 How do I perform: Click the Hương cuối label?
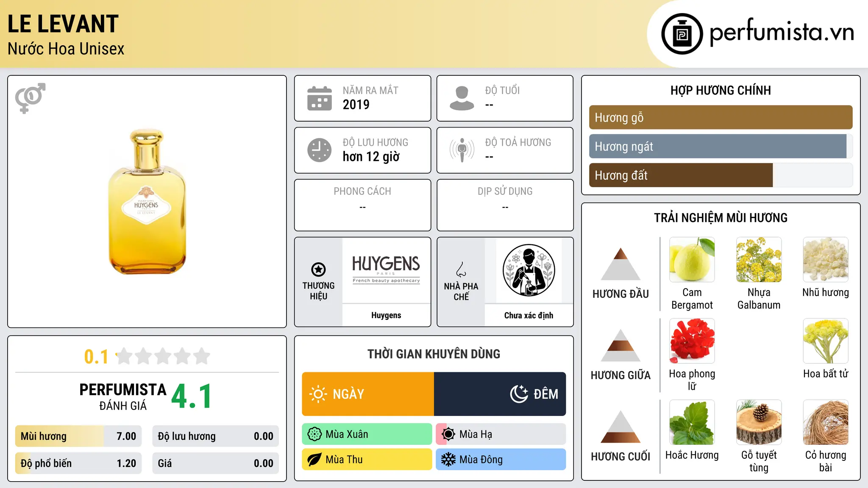click(x=620, y=457)
